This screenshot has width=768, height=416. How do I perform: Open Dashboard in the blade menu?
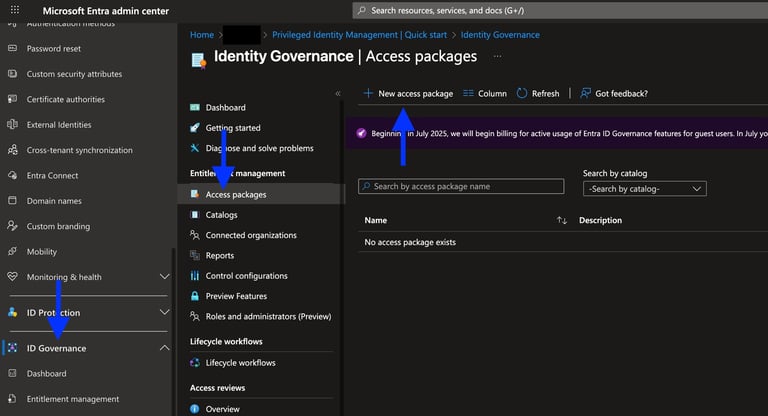tap(225, 107)
